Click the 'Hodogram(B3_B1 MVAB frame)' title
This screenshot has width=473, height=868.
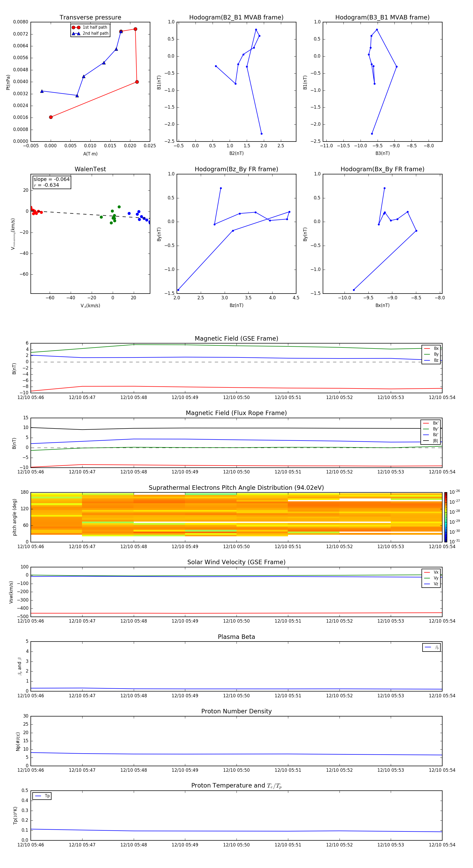pyautogui.click(x=382, y=18)
